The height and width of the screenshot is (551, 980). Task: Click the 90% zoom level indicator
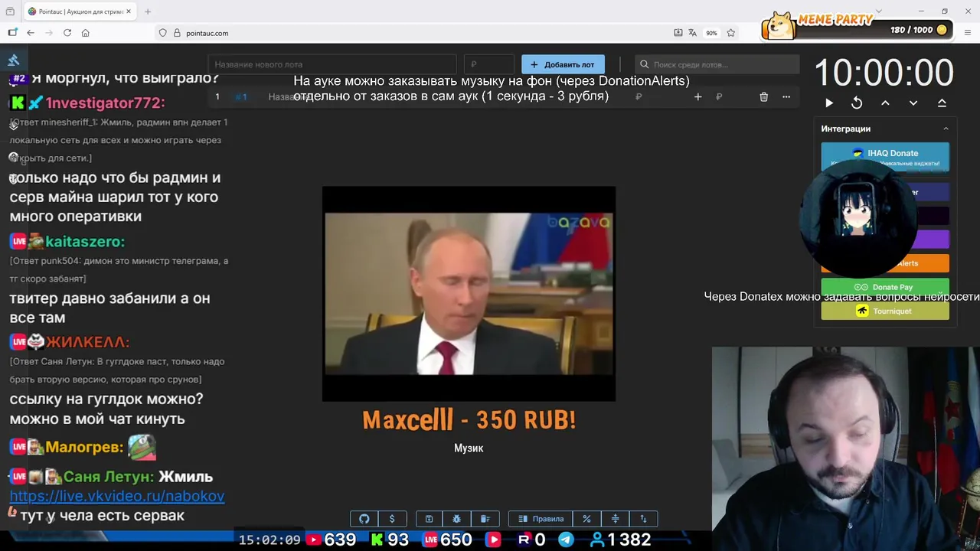coord(712,33)
